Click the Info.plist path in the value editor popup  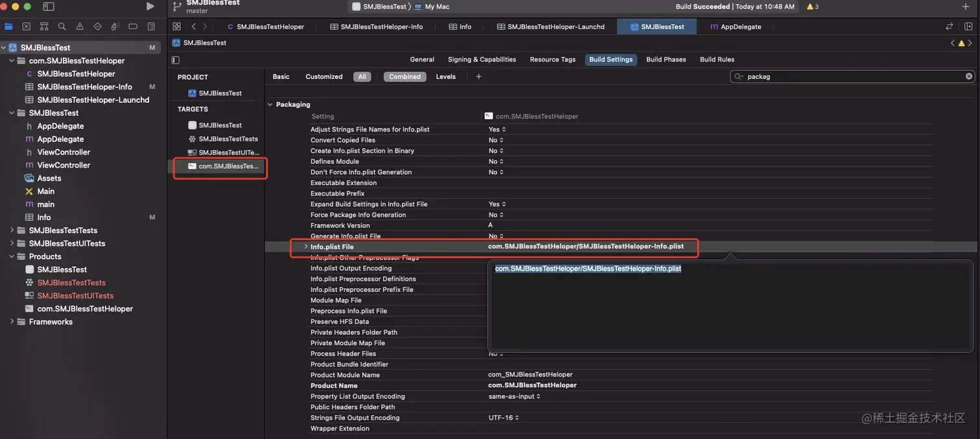click(x=588, y=269)
